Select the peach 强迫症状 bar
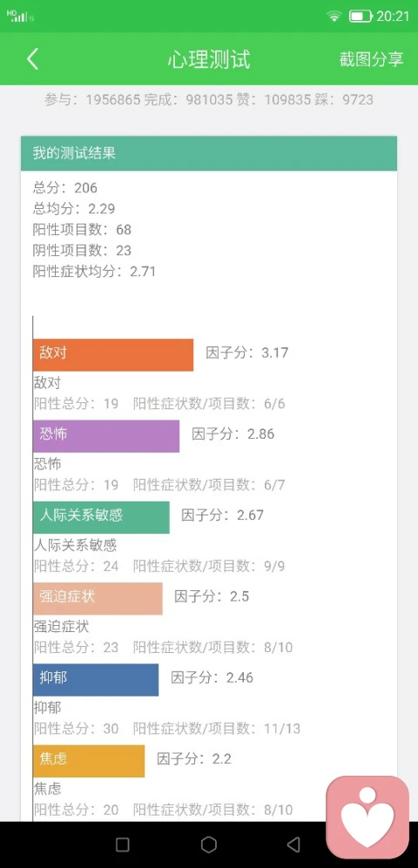 click(x=98, y=598)
